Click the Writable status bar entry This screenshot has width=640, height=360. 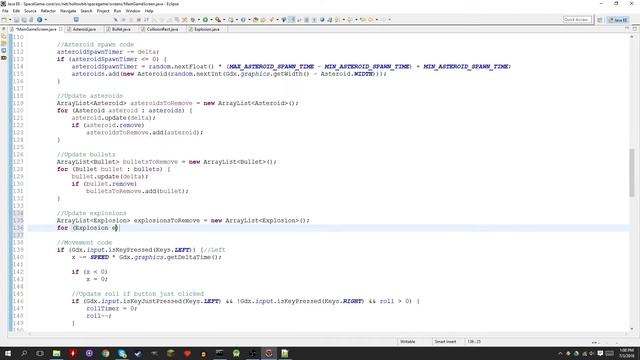tap(408, 342)
